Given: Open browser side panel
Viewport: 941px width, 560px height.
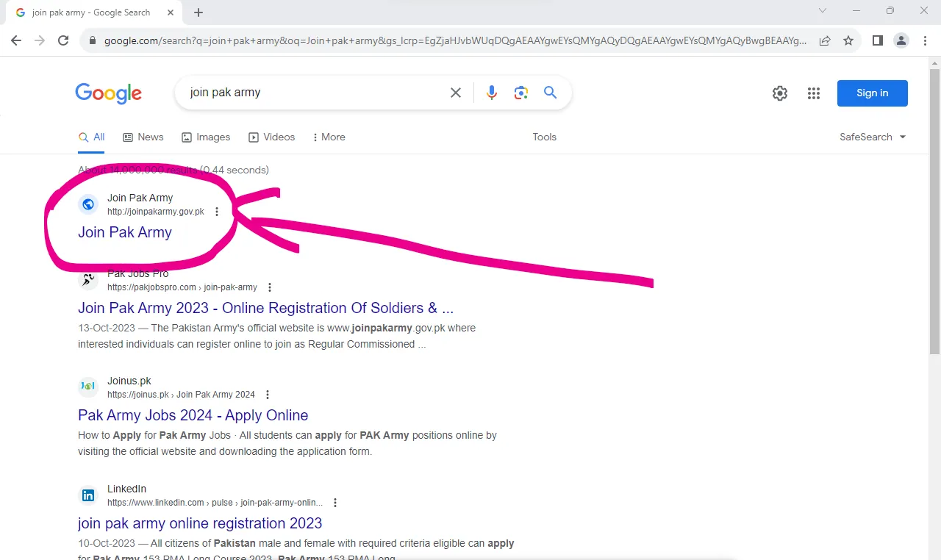Looking at the screenshot, I should [x=878, y=40].
